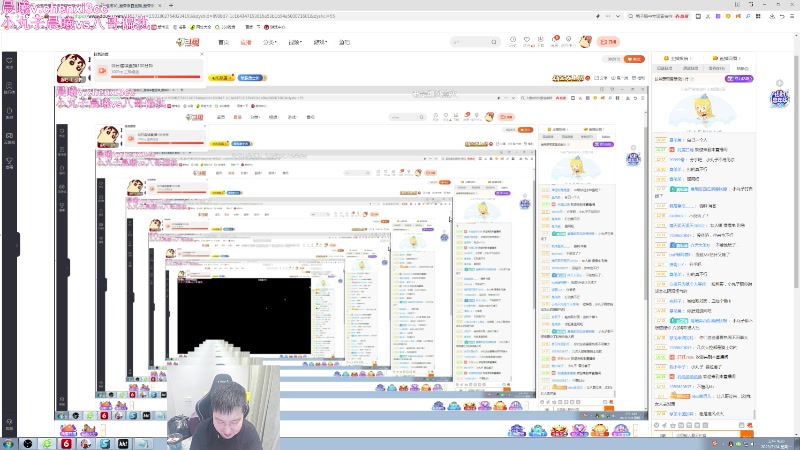Click the orange send button beside chat input

pyautogui.click(x=747, y=435)
